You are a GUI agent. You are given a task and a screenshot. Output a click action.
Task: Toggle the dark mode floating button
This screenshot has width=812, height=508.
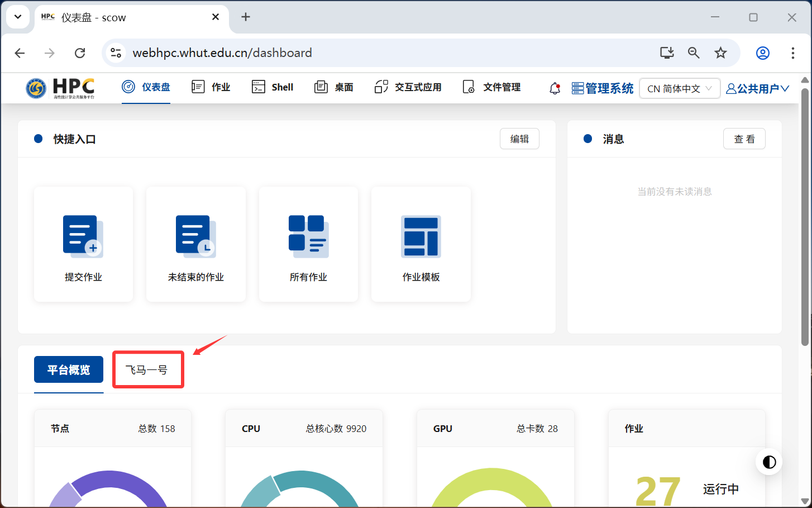point(769,462)
